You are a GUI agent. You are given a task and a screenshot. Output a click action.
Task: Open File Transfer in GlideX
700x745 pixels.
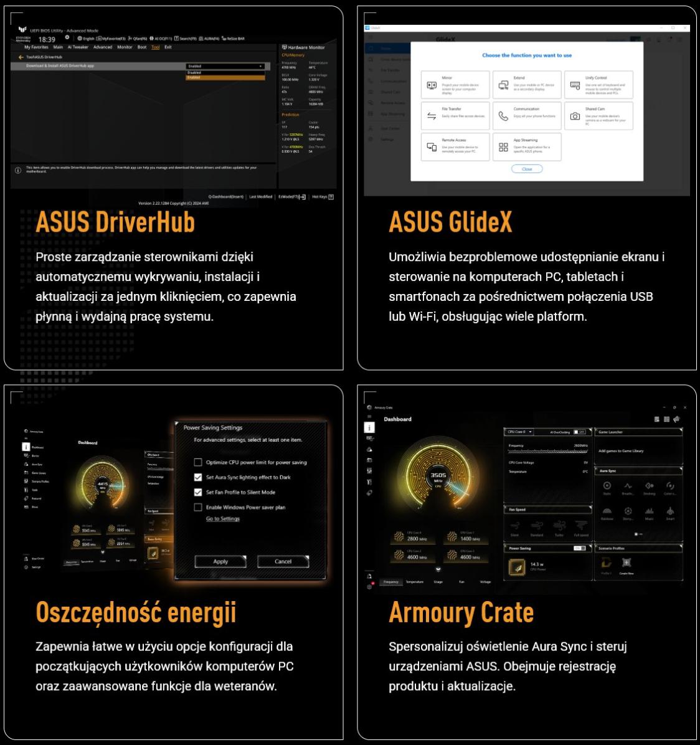455,115
